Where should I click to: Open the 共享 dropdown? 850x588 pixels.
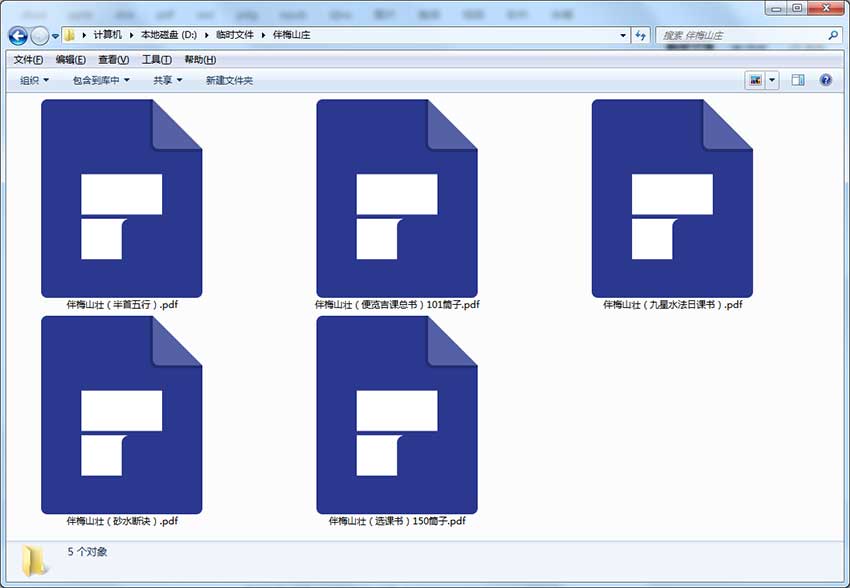point(167,80)
